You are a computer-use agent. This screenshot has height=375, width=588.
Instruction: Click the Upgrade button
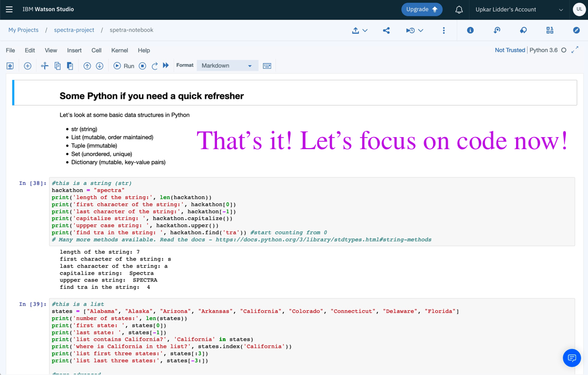(x=422, y=9)
